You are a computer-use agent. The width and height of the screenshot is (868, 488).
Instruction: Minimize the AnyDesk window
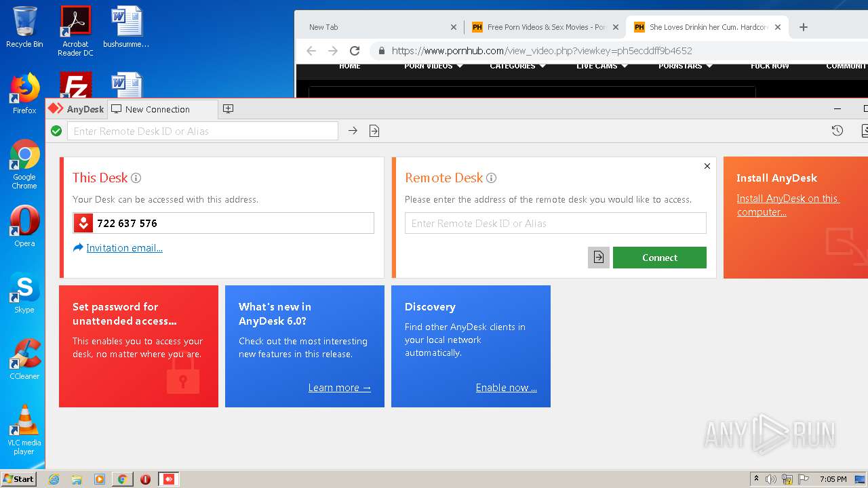click(837, 108)
